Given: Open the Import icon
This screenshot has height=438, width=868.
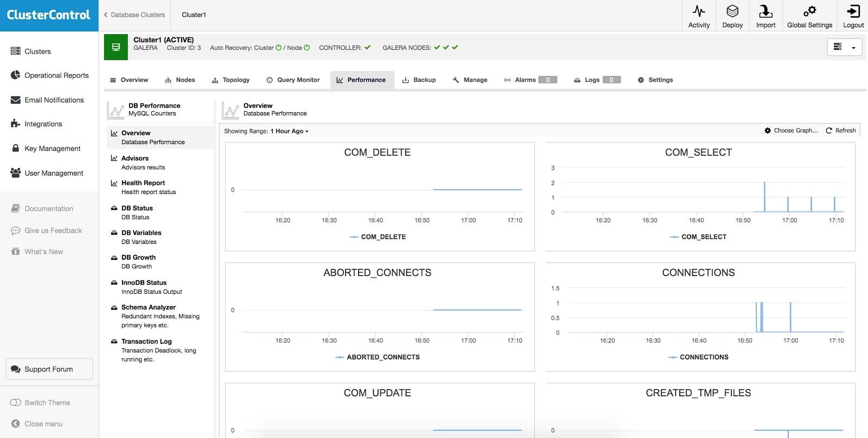Looking at the screenshot, I should click(x=765, y=11).
